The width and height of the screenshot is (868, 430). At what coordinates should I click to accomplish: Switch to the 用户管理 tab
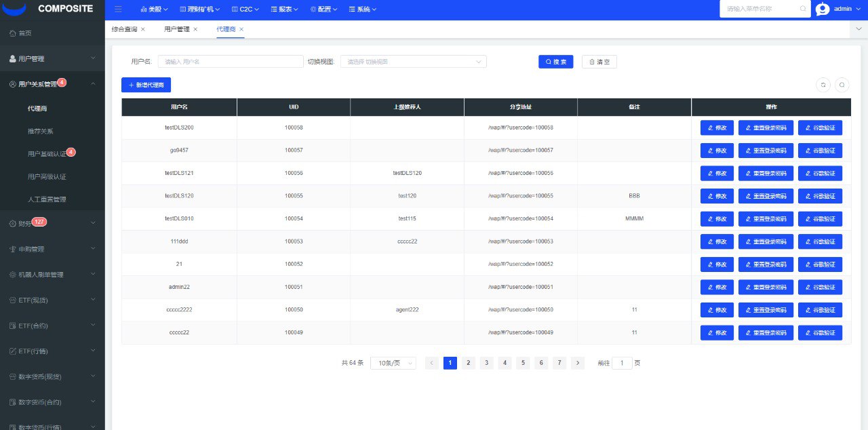click(178, 29)
